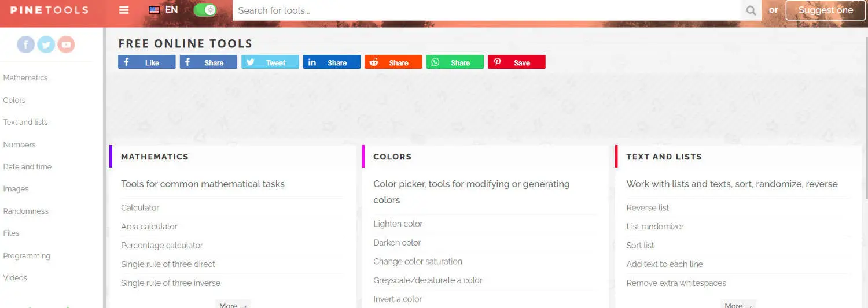The image size is (868, 308).
Task: Expand More under Mathematics
Action: [x=233, y=305]
